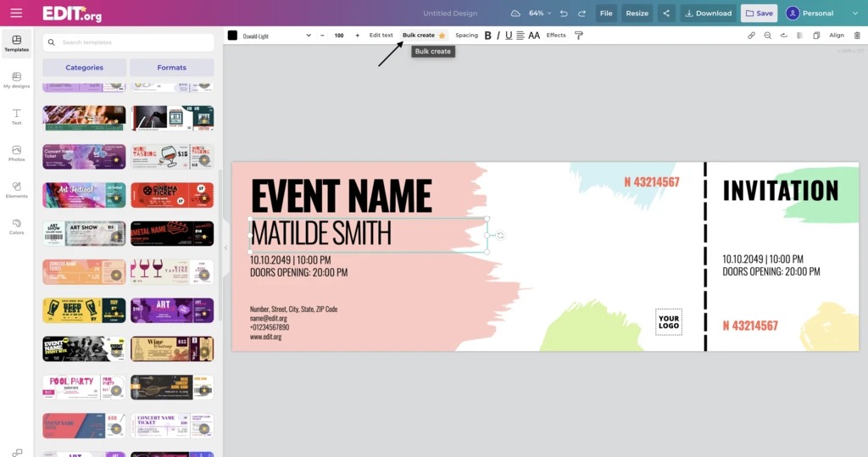Screen dimensions: 868x457
Task: Click the duplicate copy icon
Action: tap(816, 36)
